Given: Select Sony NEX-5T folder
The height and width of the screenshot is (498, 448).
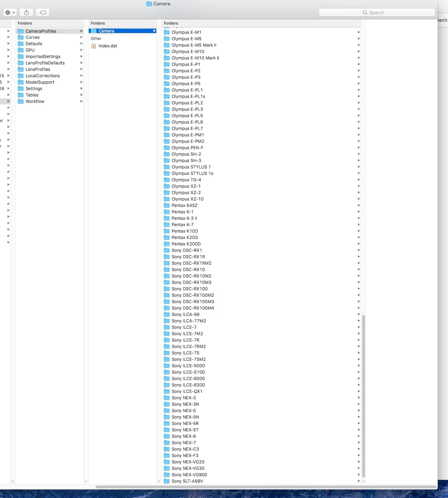Looking at the screenshot, I should 262,430.
